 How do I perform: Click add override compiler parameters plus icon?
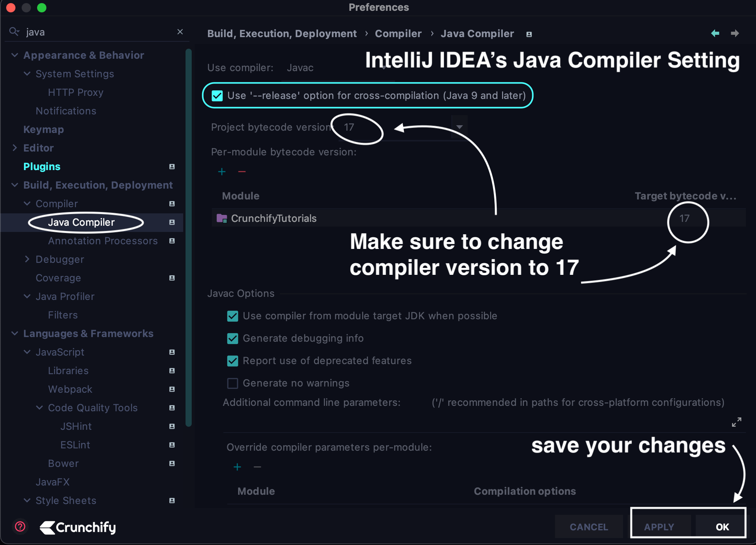(x=237, y=467)
